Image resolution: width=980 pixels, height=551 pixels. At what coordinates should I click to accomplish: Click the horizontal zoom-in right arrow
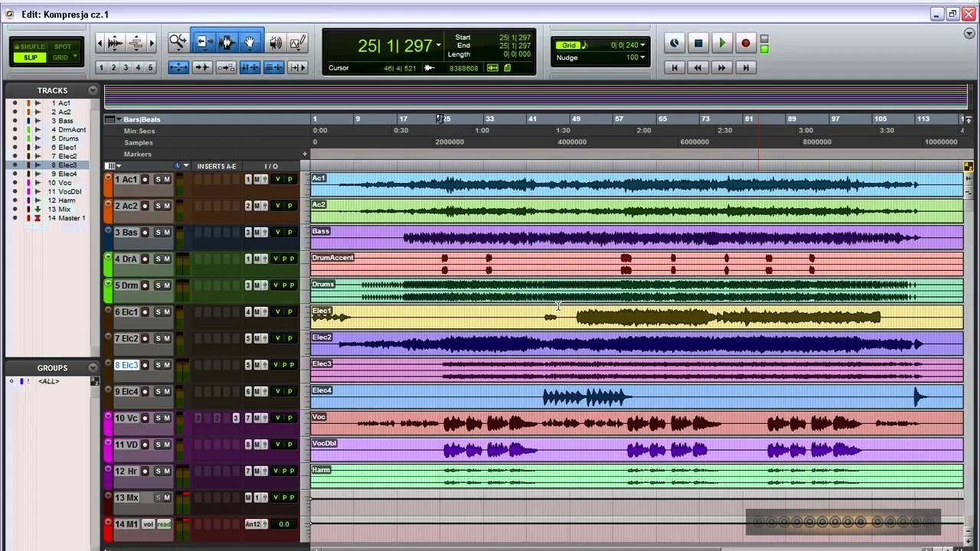151,44
